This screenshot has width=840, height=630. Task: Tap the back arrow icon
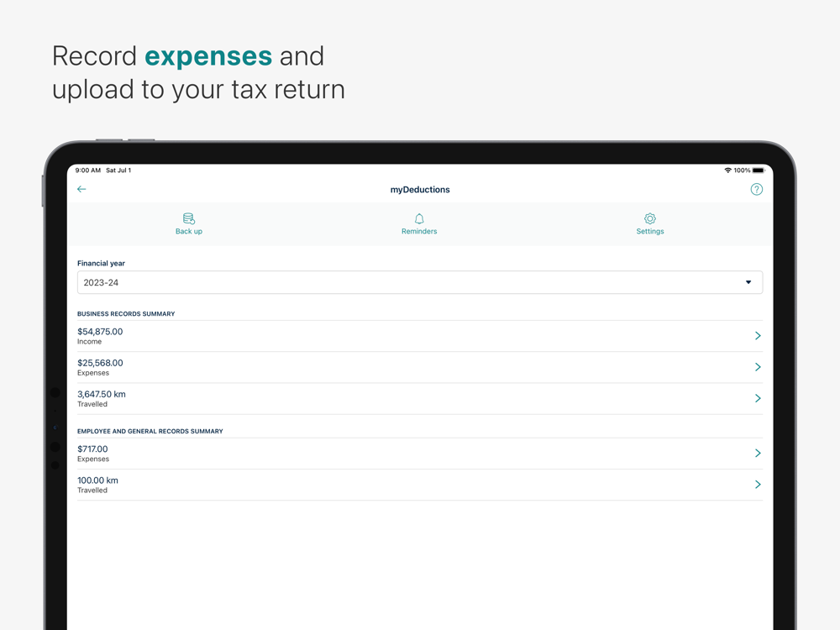[x=81, y=189]
